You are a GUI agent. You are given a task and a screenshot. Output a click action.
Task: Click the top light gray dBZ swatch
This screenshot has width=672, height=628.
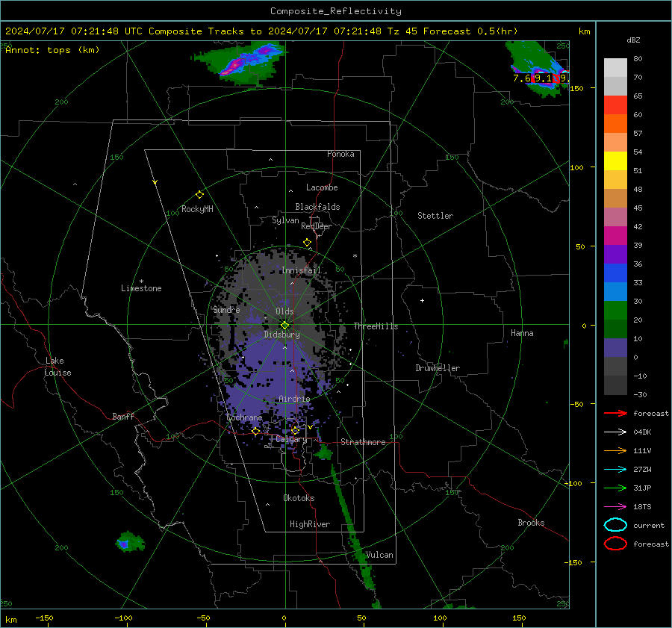pyautogui.click(x=615, y=68)
